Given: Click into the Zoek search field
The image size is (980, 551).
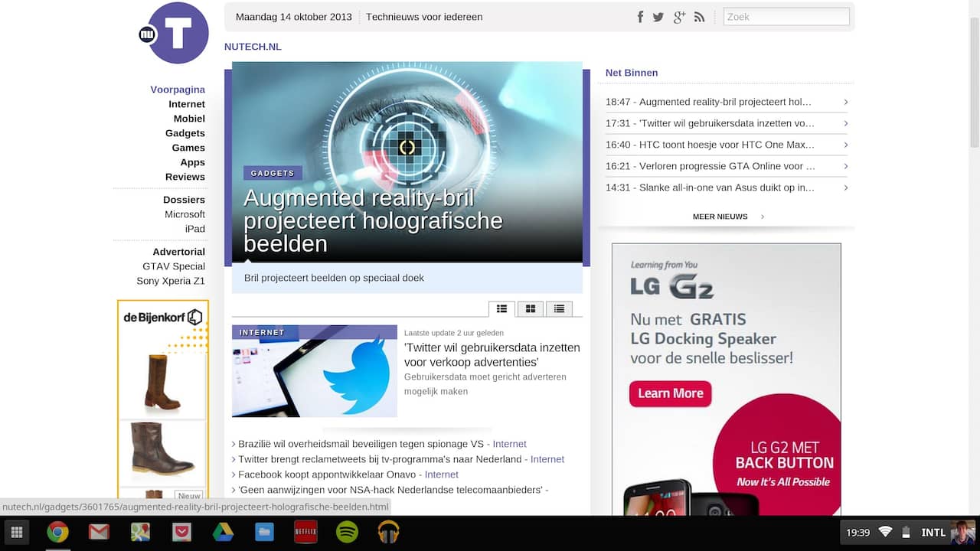Looking at the screenshot, I should (786, 17).
